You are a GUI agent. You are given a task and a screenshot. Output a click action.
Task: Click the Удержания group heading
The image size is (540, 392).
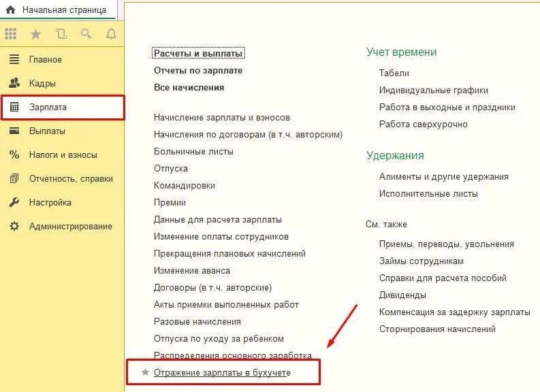pos(395,156)
